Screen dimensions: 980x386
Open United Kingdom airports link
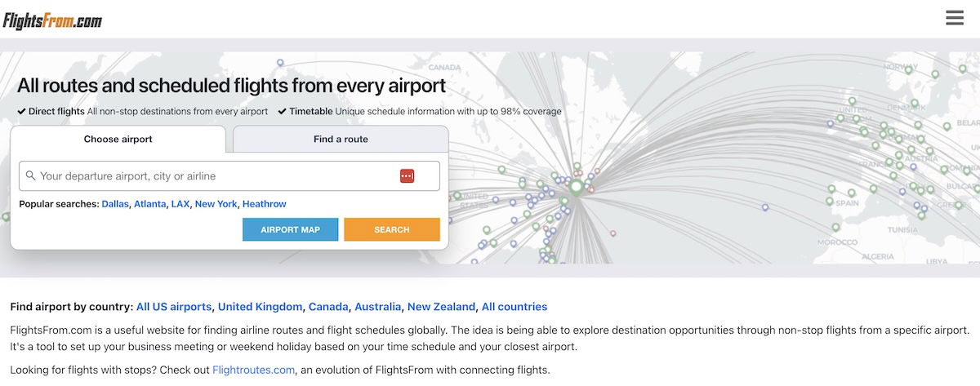(x=260, y=307)
